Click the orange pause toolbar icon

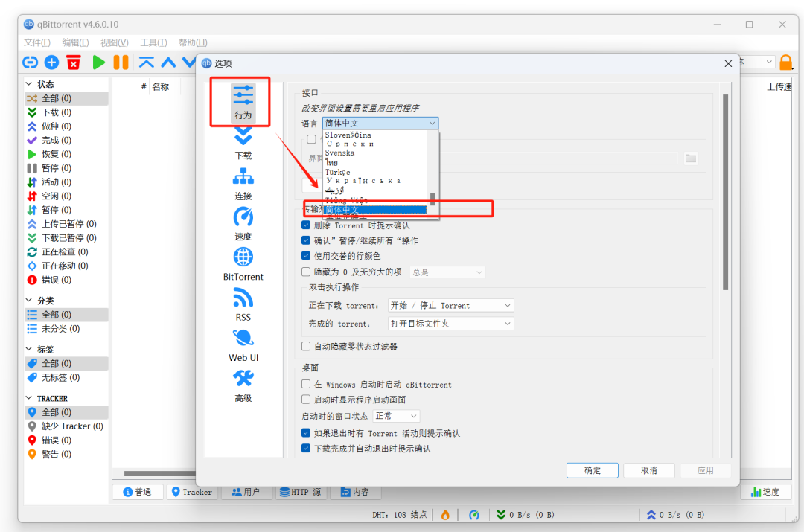pyautogui.click(x=121, y=63)
